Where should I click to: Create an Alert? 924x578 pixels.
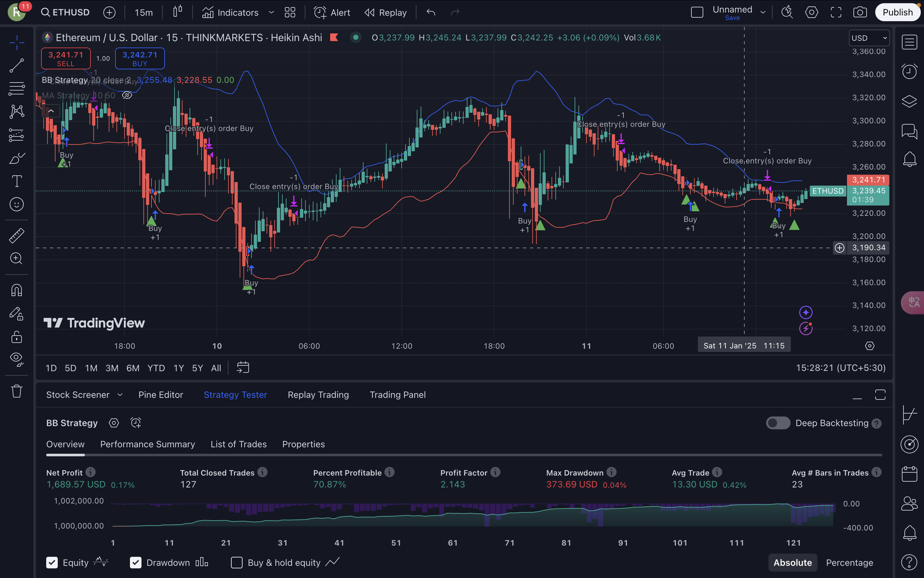coord(331,12)
